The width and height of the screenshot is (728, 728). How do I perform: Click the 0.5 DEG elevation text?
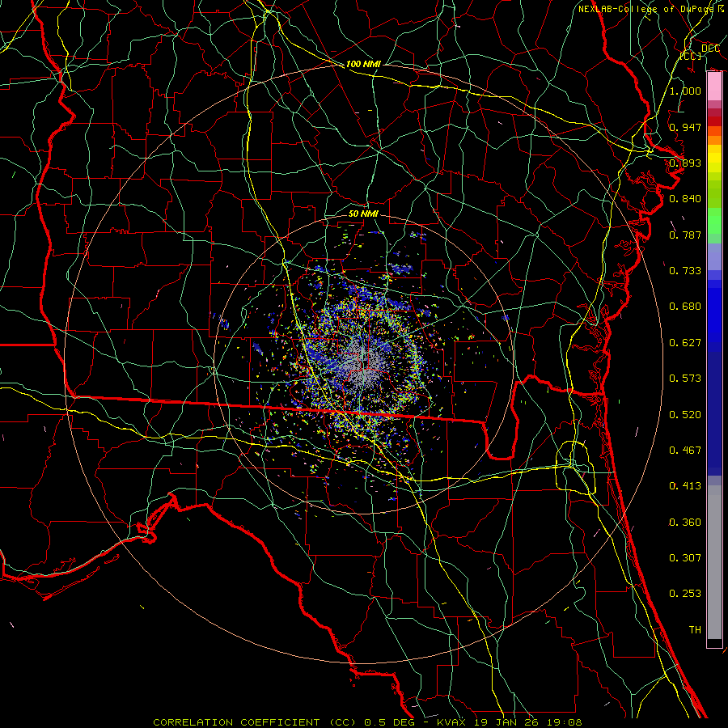(x=389, y=722)
